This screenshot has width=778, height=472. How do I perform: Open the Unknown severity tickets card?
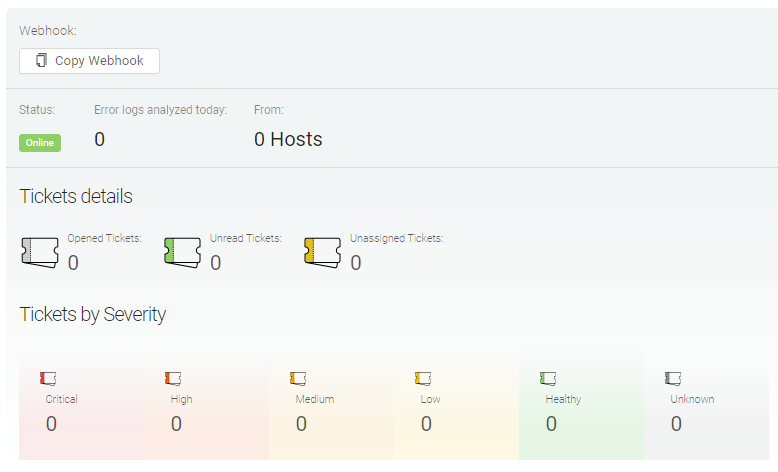point(706,410)
